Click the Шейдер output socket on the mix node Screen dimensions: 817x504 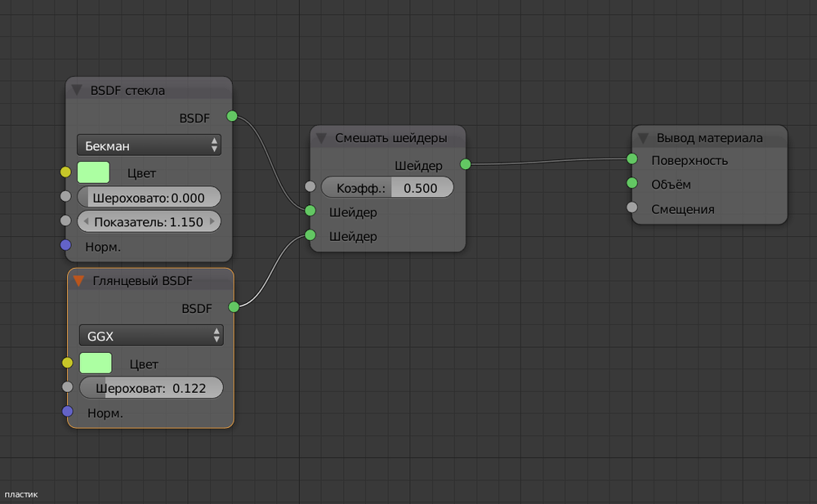[x=465, y=164]
